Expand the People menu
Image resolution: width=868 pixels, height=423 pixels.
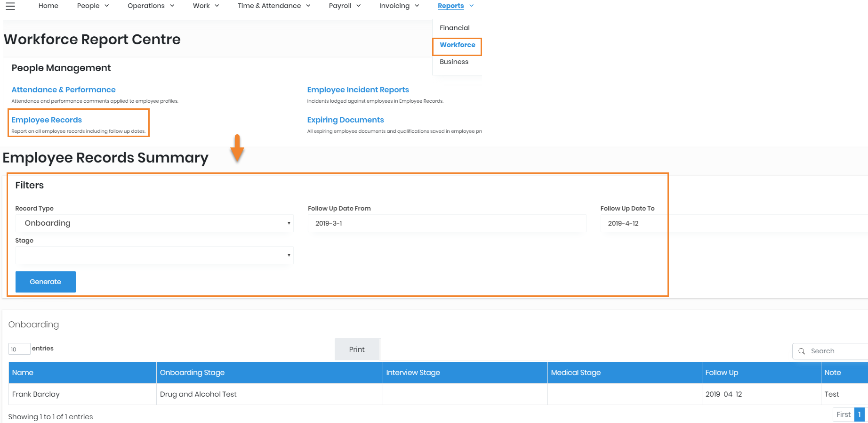pos(93,6)
